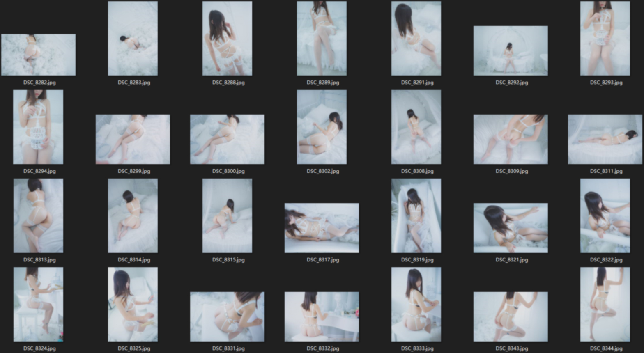The width and height of the screenshot is (644, 353).
Task: Select the DSC_8302.jpg thumbnail
Action: tap(322, 127)
